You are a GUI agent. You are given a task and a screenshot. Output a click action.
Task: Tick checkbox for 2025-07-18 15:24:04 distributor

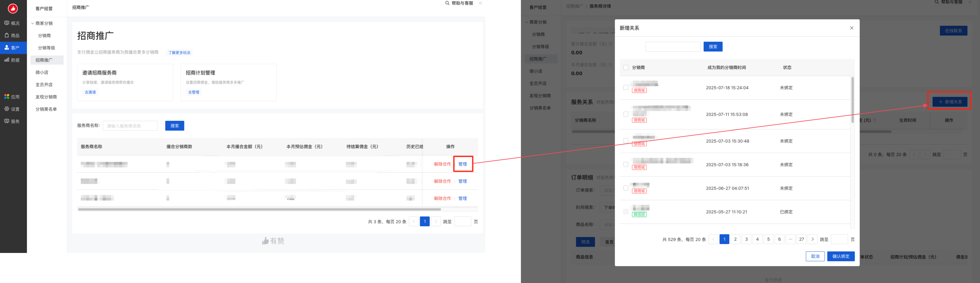pos(626,88)
